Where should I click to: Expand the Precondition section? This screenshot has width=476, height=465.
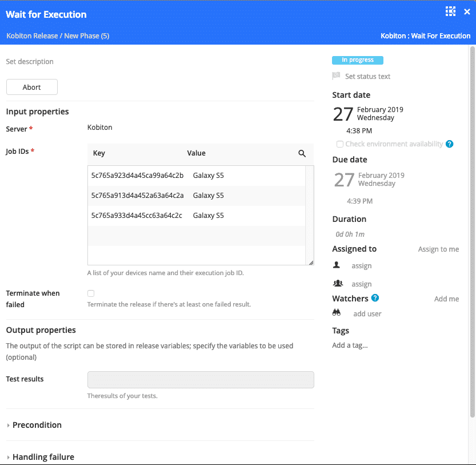37,425
